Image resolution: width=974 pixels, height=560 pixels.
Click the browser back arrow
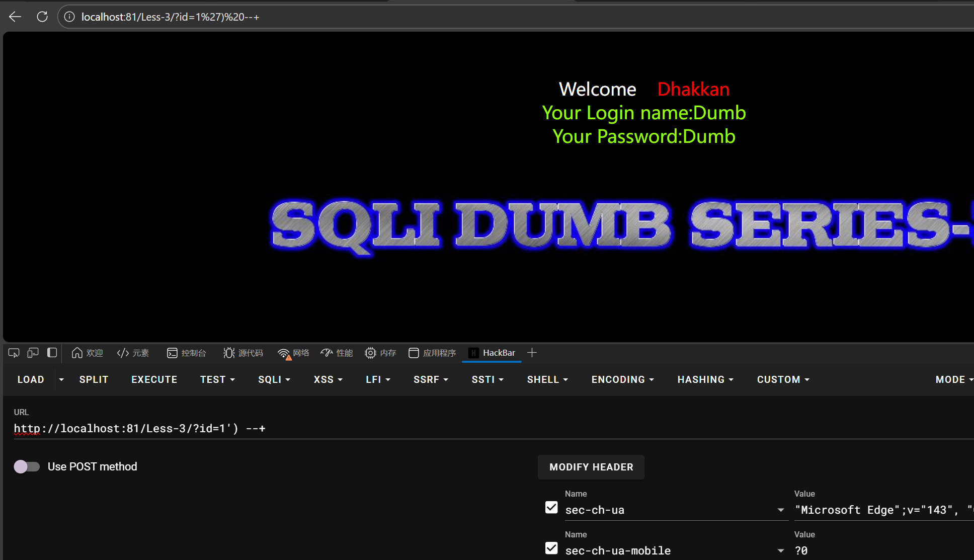[15, 17]
